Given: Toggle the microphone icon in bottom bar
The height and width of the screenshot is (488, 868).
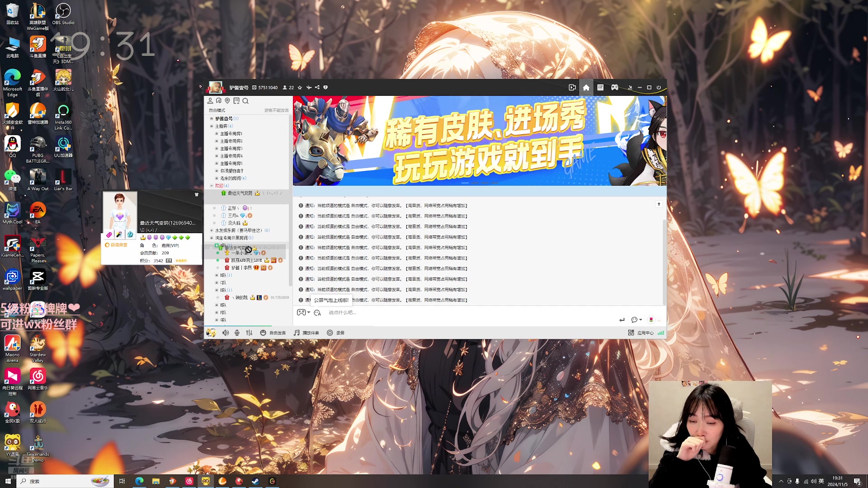Looking at the screenshot, I should pyautogui.click(x=237, y=333).
